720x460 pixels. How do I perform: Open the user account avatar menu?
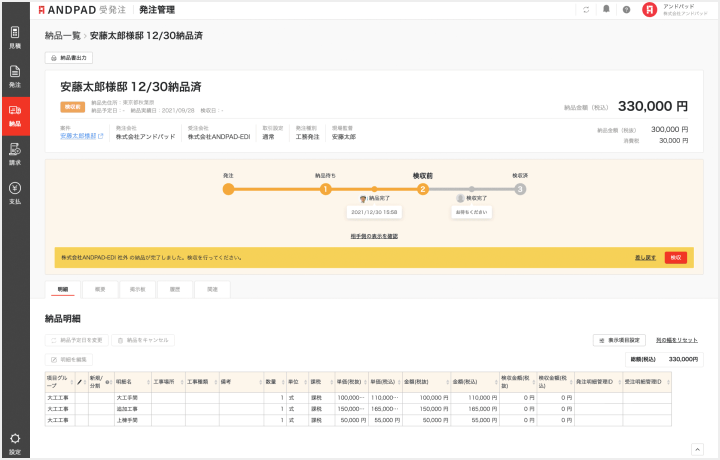(x=650, y=10)
